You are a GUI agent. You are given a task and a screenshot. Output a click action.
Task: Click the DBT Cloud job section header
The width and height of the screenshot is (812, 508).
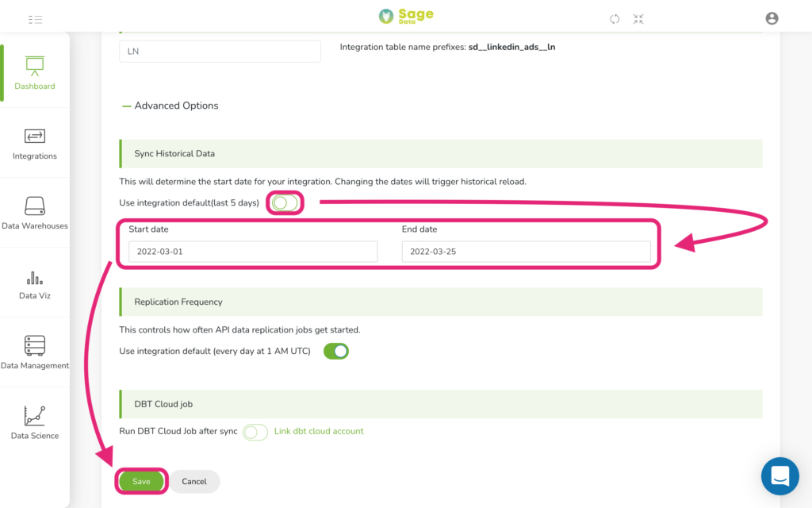click(441, 404)
